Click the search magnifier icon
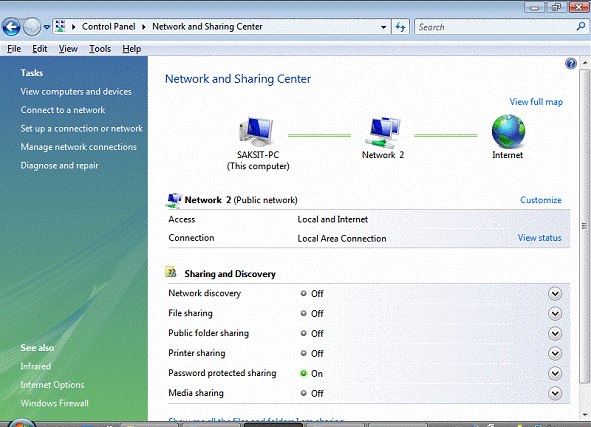 (581, 26)
